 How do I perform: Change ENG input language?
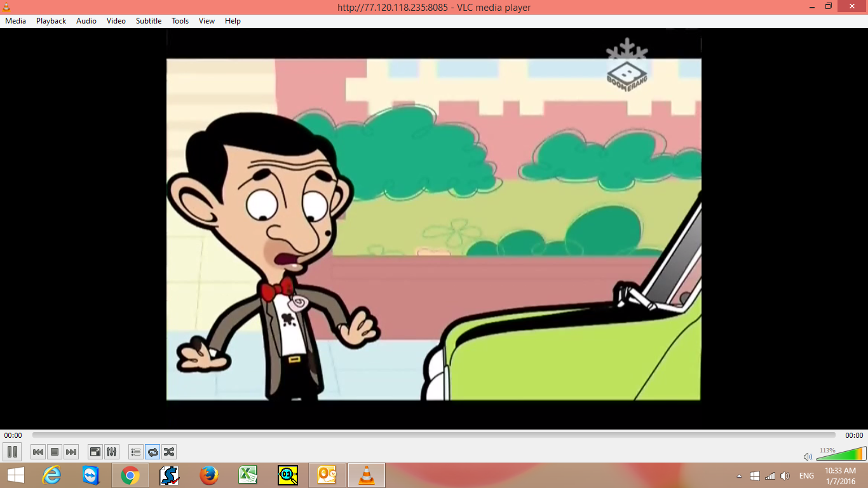click(x=806, y=476)
